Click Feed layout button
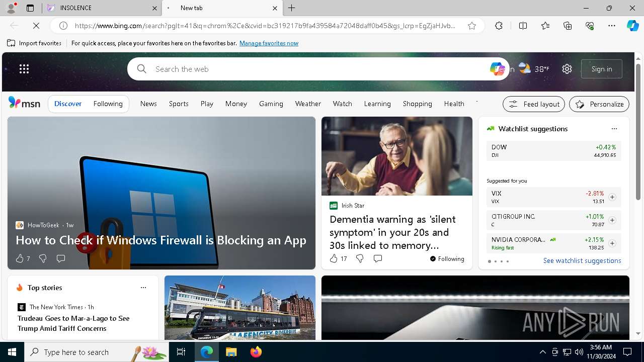The width and height of the screenshot is (644, 362). 534,104
